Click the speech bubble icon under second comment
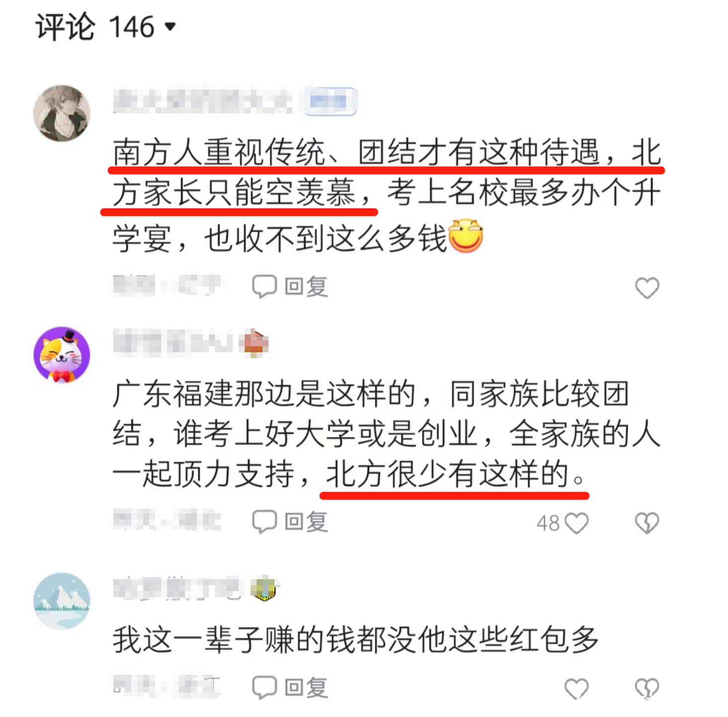This screenshot has width=728, height=717. point(265,522)
